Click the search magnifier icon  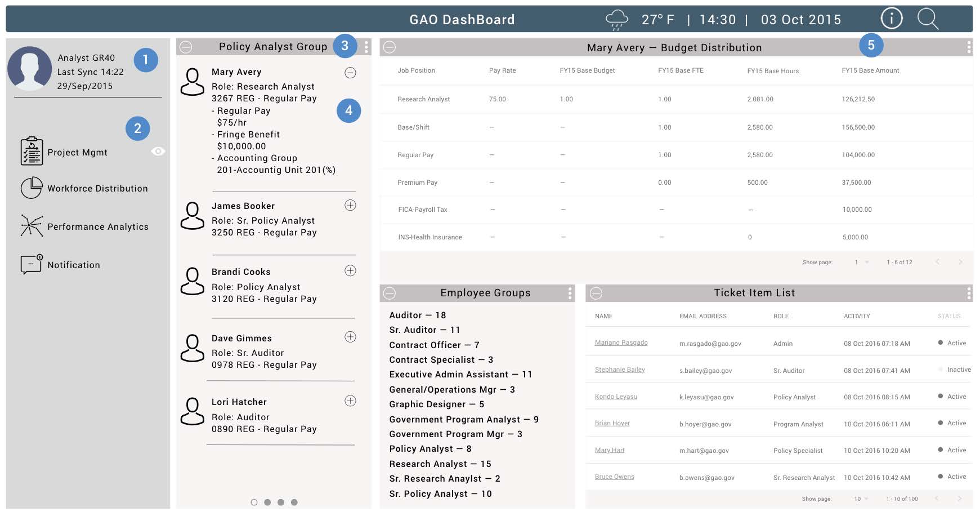(927, 19)
